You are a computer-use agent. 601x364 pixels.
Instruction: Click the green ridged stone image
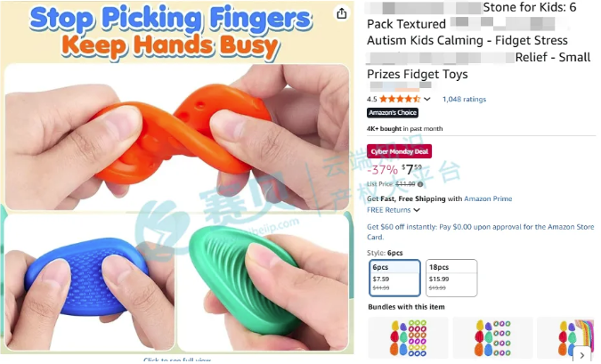tap(263, 282)
